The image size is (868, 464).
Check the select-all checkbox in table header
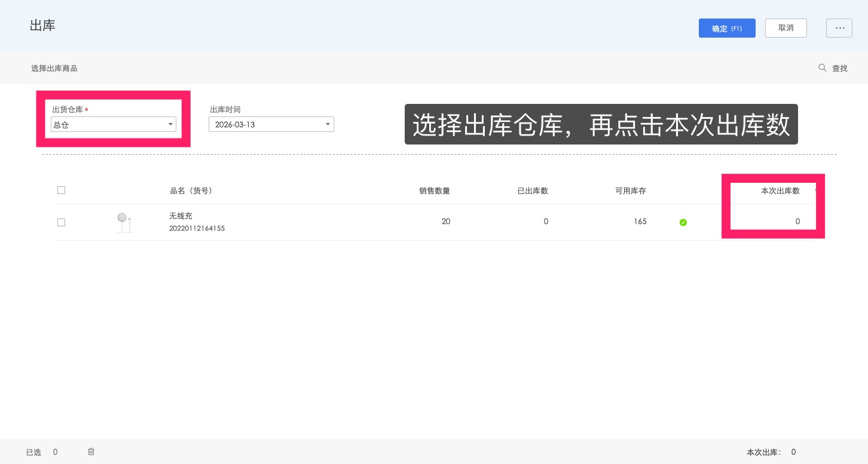[x=61, y=190]
